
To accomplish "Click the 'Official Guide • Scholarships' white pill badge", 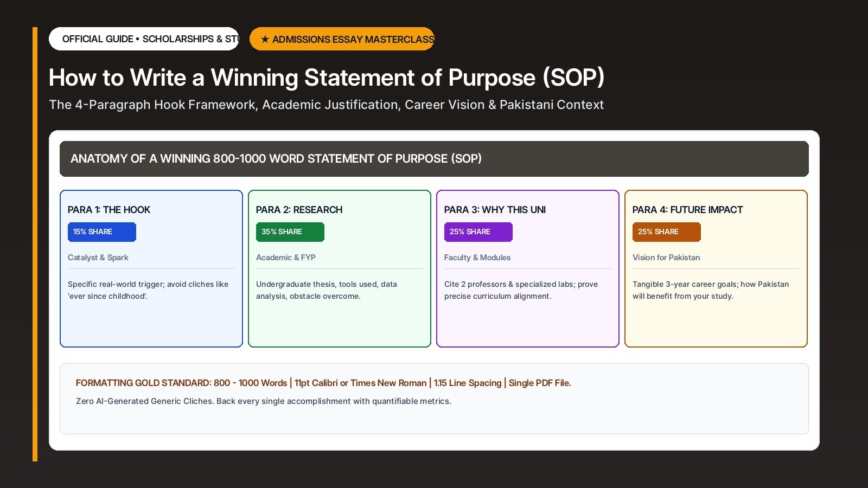I will coord(144,39).
